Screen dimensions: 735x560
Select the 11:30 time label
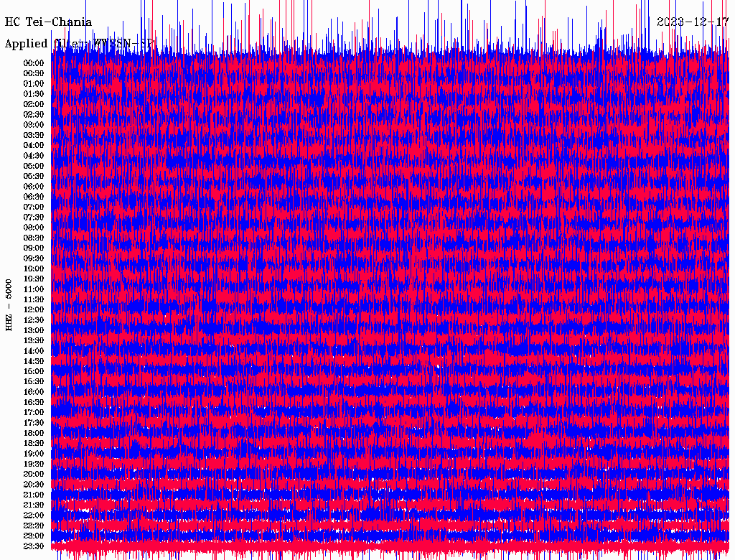point(34,299)
